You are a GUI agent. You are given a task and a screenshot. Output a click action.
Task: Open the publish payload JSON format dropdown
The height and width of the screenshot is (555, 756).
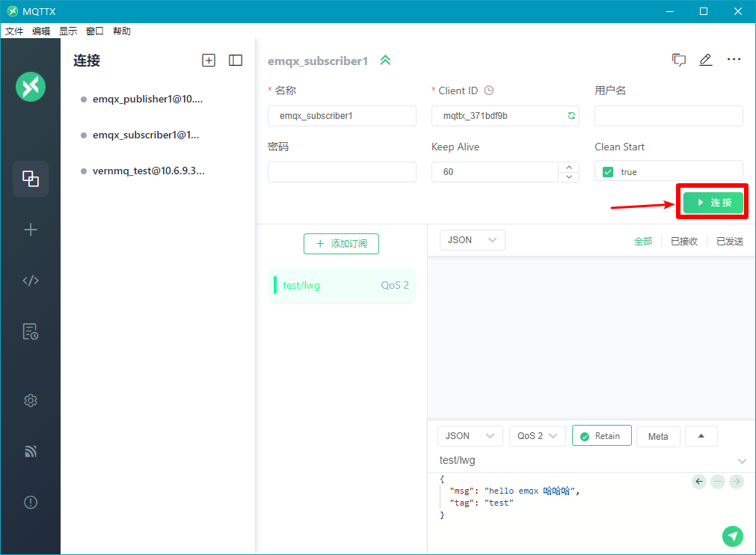coord(470,436)
